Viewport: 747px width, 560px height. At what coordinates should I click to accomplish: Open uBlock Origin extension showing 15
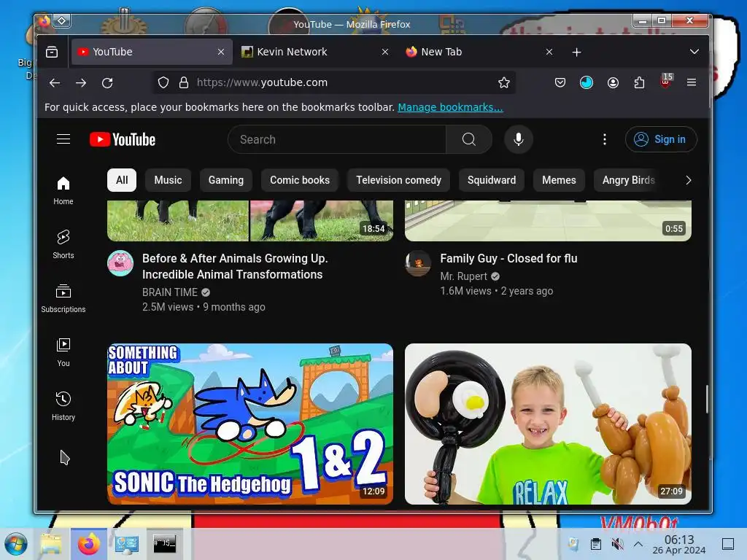(666, 82)
